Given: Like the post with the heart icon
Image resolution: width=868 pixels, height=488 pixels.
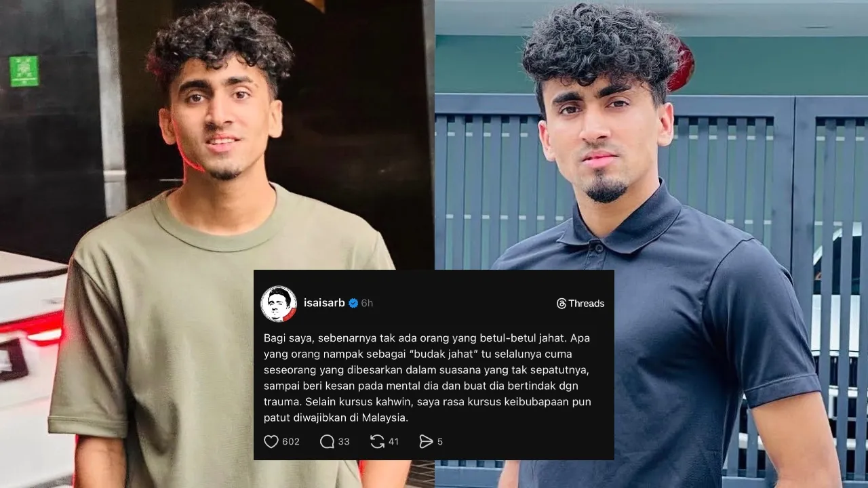Looking at the screenshot, I should click(271, 442).
